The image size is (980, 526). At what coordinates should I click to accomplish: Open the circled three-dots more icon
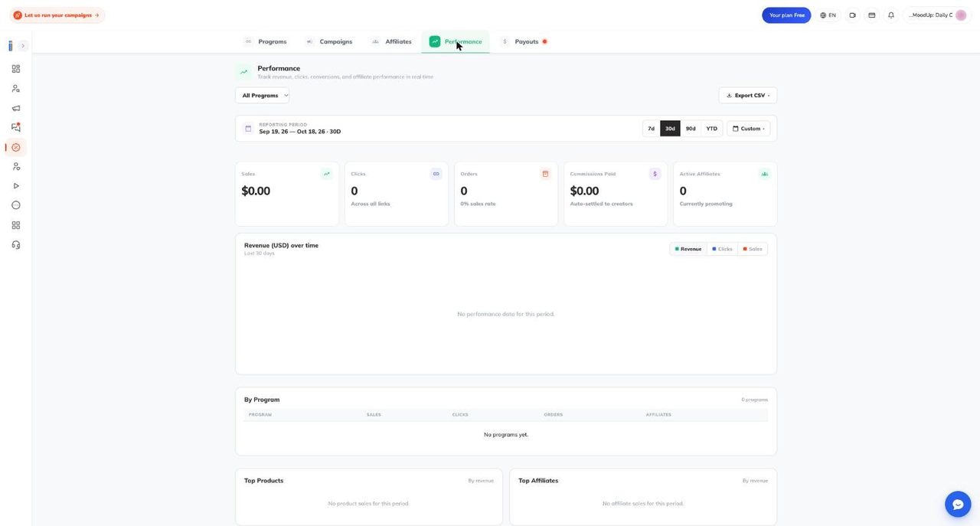coord(15,205)
